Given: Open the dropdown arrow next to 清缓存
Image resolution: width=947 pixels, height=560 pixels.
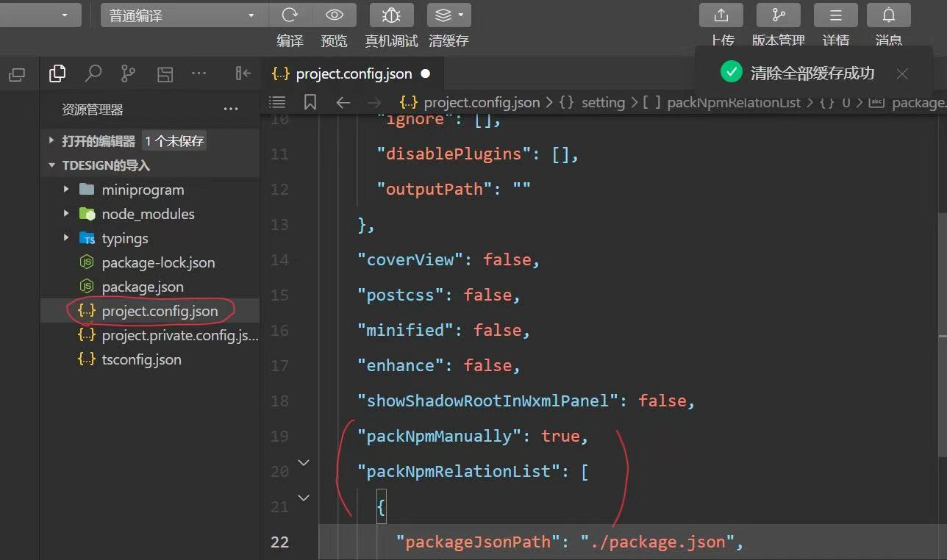Looking at the screenshot, I should click(460, 14).
